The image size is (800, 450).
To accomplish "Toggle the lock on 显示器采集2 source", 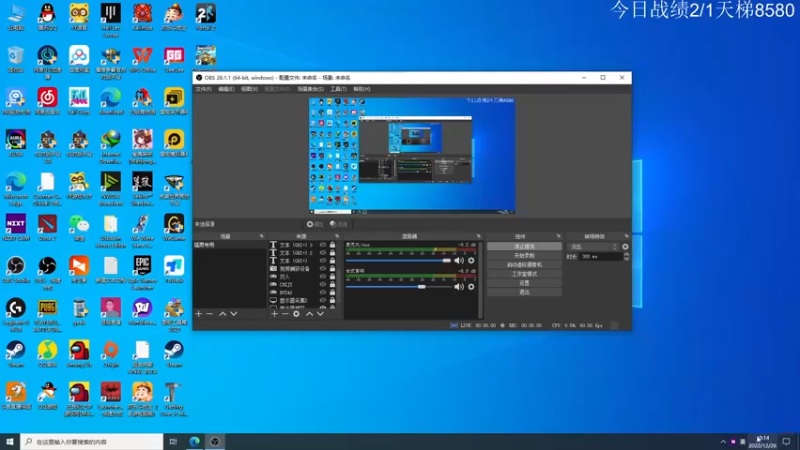I will [x=333, y=301].
